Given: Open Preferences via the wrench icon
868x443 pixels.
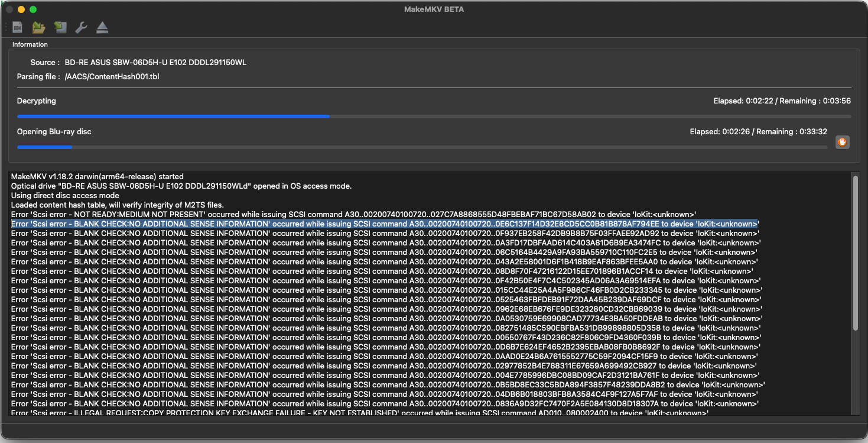Looking at the screenshot, I should (81, 27).
